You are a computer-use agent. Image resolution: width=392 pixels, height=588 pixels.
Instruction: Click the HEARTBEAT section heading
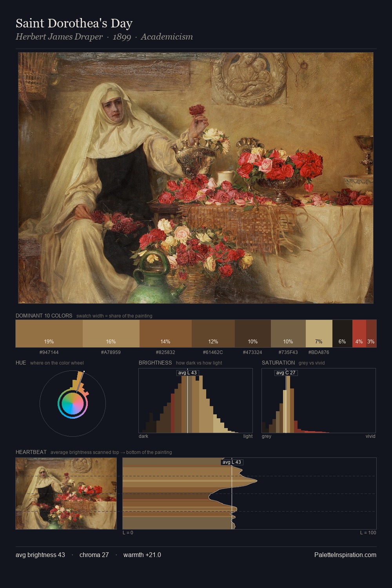tap(31, 452)
